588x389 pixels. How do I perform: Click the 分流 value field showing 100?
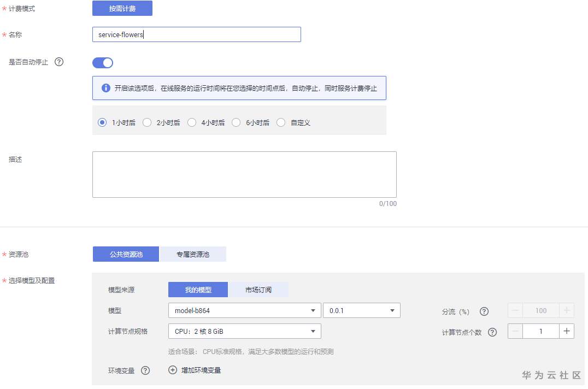point(541,310)
